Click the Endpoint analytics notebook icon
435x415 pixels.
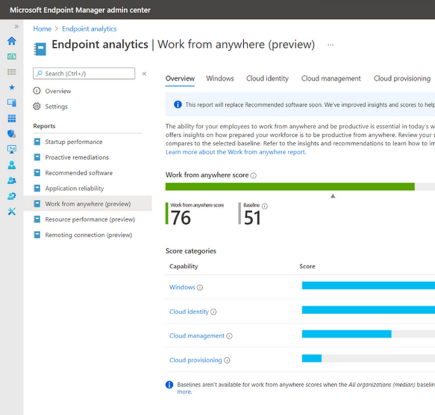pos(40,49)
